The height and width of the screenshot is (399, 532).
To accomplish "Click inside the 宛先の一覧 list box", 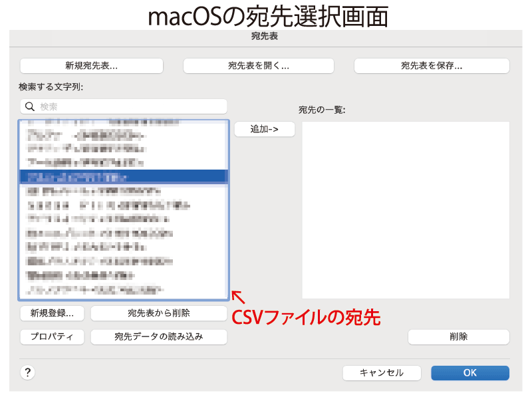I will point(406,210).
